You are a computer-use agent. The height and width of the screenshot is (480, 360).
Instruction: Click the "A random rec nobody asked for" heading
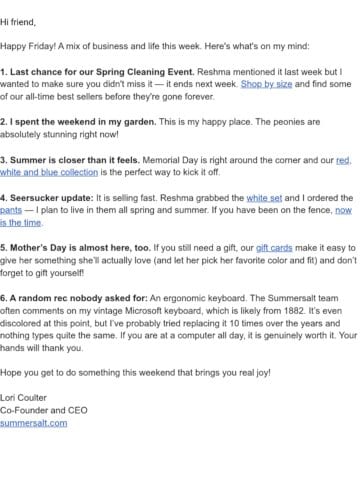(x=78, y=298)
